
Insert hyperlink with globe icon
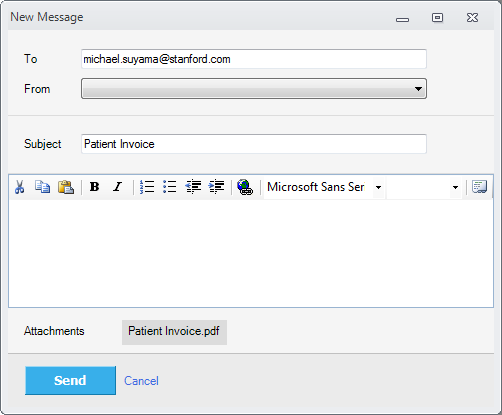click(245, 187)
